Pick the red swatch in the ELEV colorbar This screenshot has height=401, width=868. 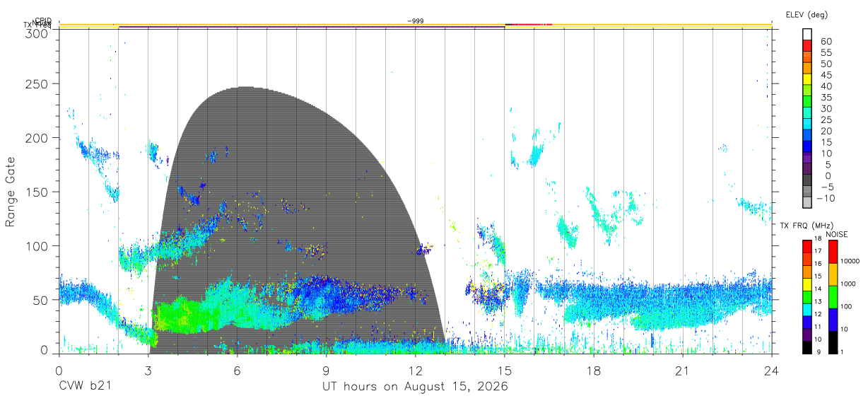click(x=807, y=45)
